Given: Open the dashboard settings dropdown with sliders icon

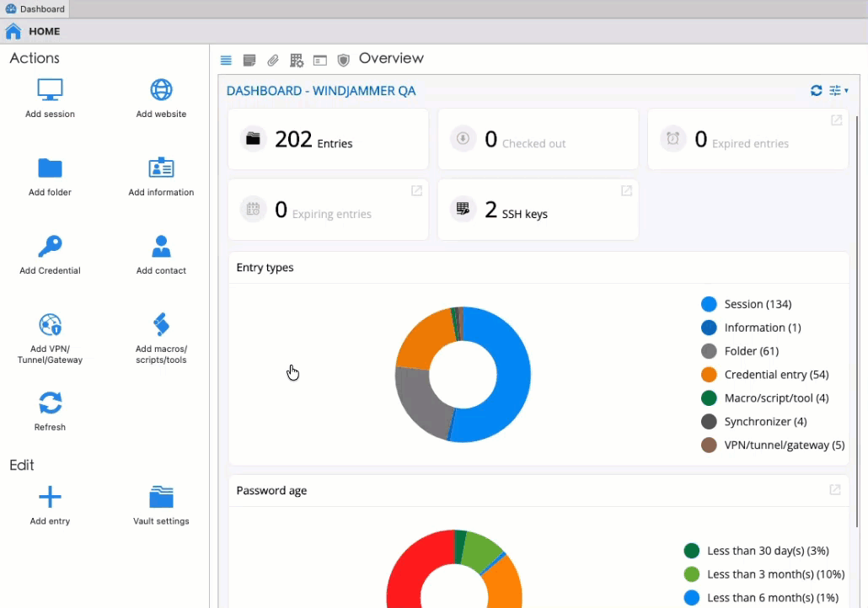Looking at the screenshot, I should [x=838, y=91].
